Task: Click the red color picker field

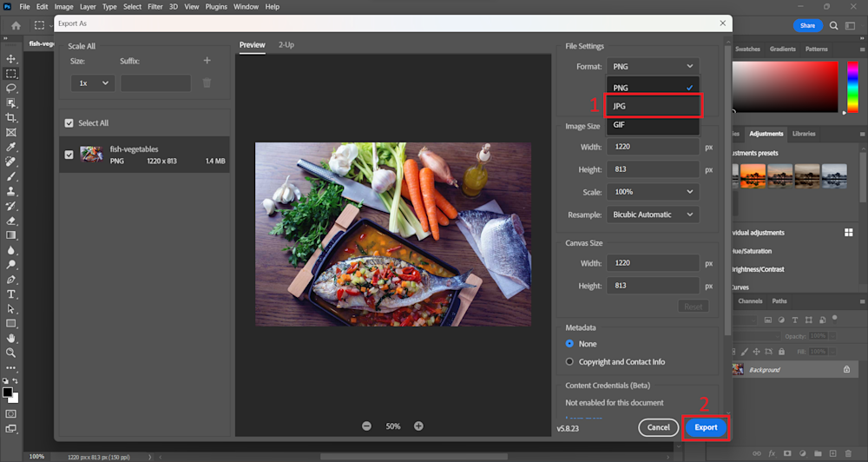Action: click(x=786, y=86)
